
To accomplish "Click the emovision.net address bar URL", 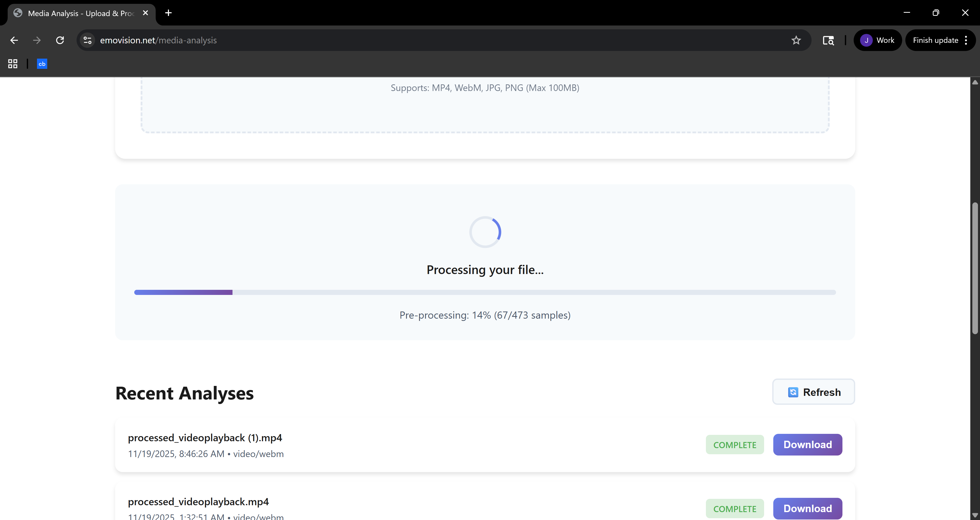I will click(158, 40).
